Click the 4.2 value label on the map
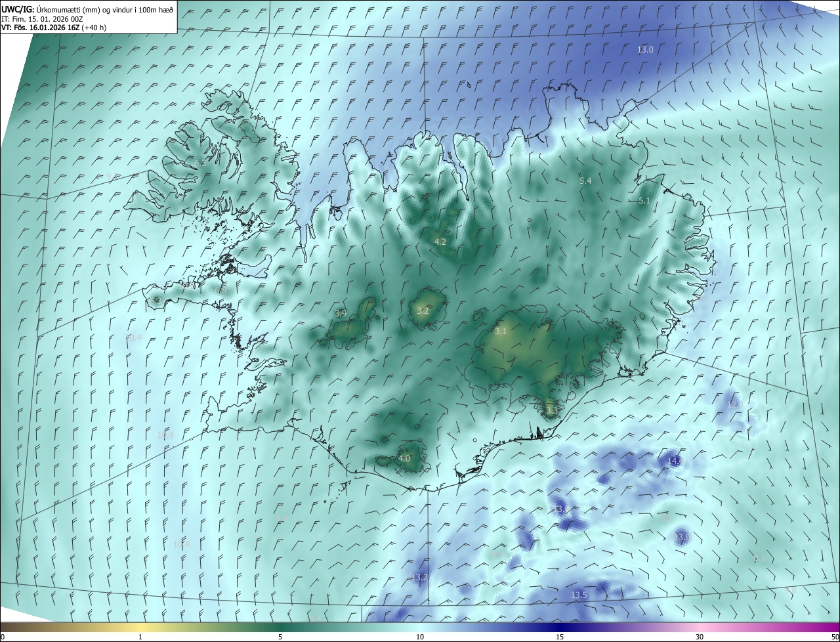Image resolution: width=840 pixels, height=642 pixels. 440,242
